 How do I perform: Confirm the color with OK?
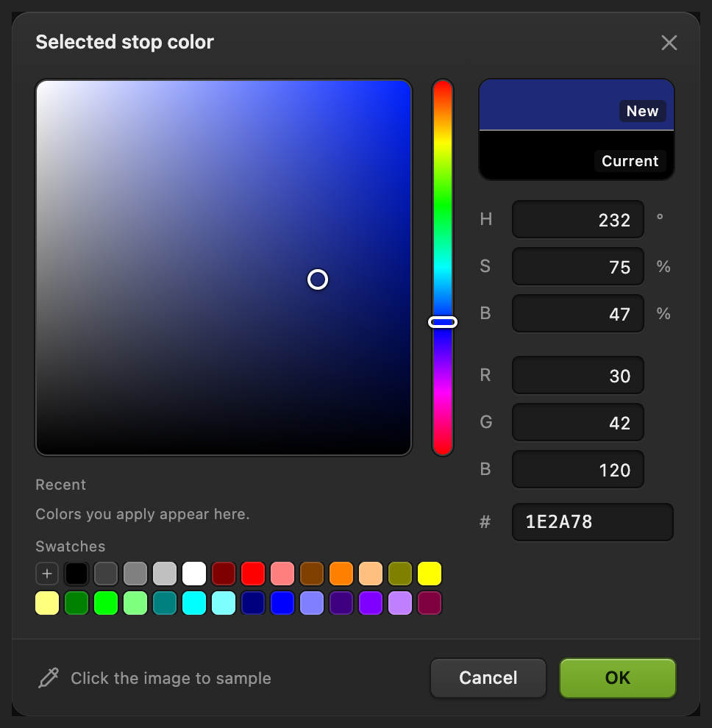click(x=618, y=678)
